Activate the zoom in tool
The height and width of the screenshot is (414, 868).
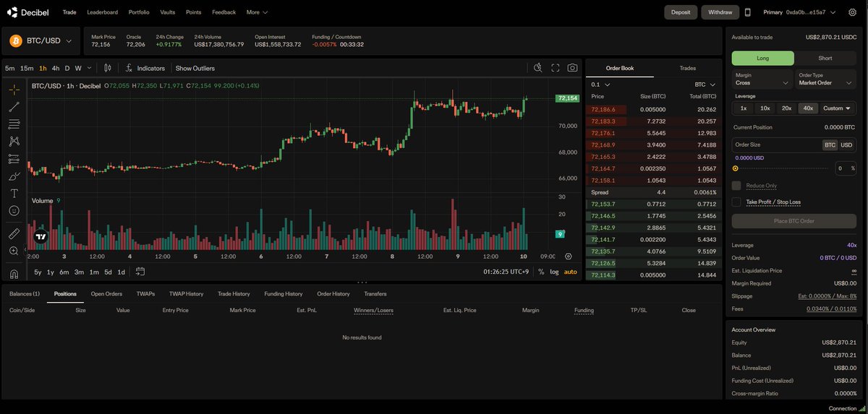tap(14, 251)
